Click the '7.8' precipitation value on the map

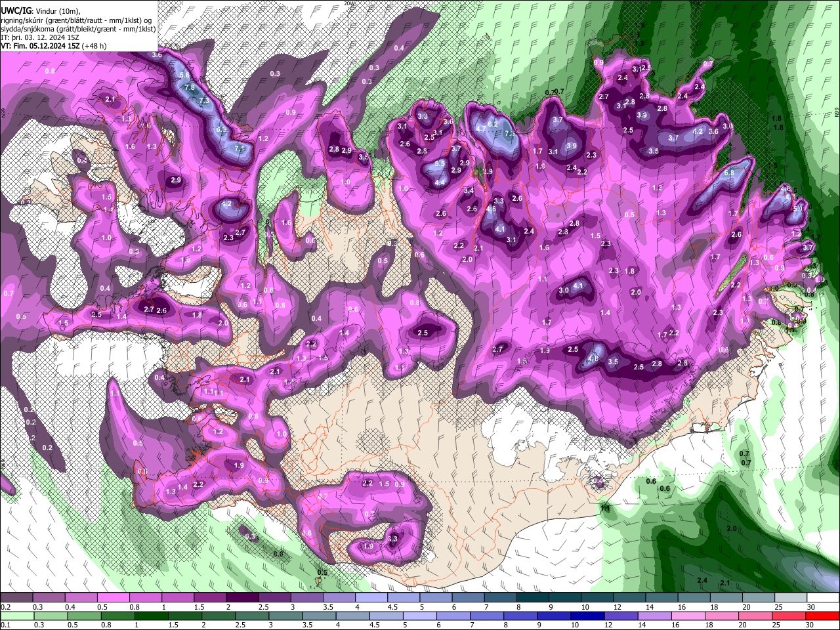click(x=190, y=87)
